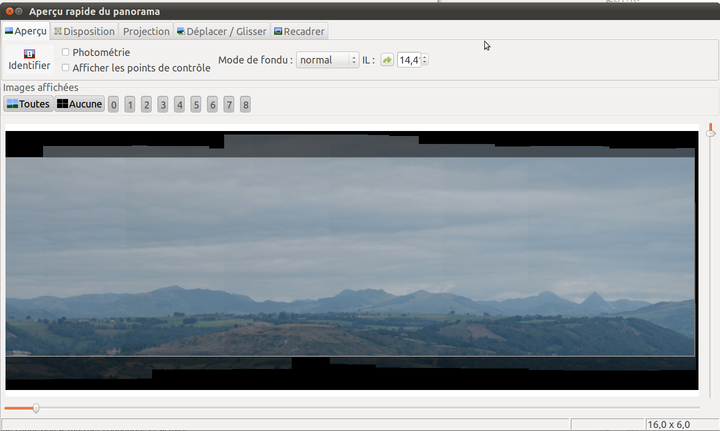This screenshot has width=720, height=431.
Task: Enable the Photométrie checkbox
Action: 66,52
